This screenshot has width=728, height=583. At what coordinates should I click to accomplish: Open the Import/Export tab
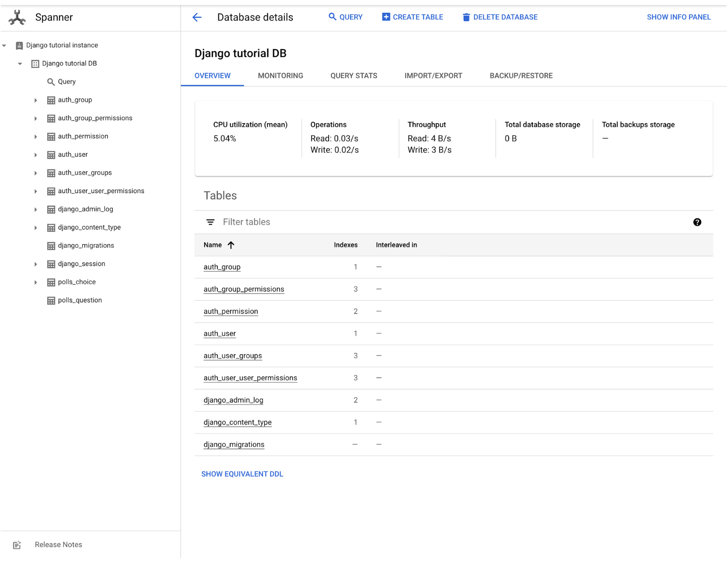[x=433, y=76]
